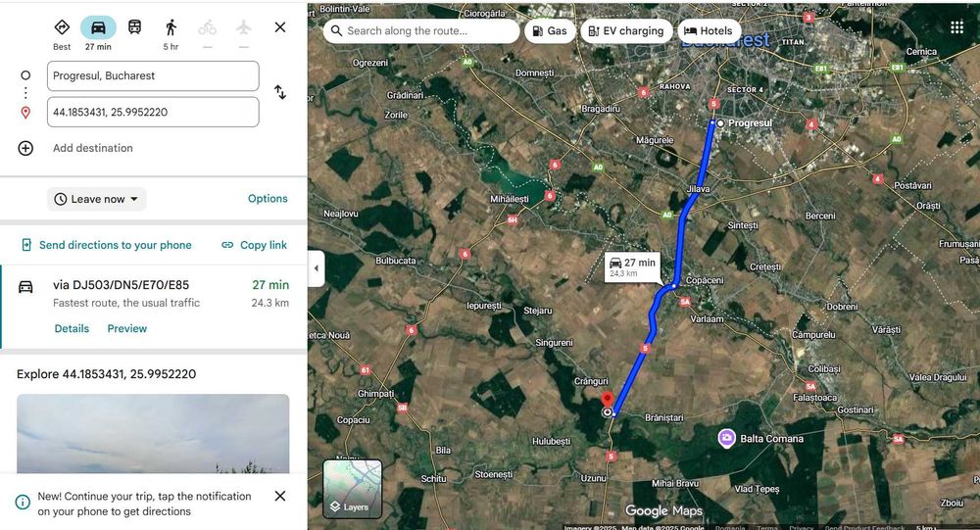
Task: Select the Walking travel mode icon
Action: (x=171, y=27)
